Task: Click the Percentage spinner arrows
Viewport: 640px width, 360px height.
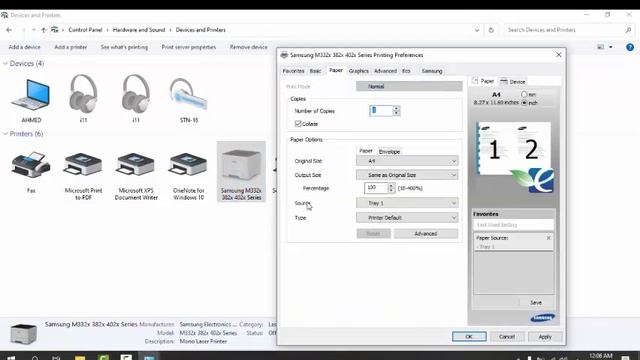Action: [x=391, y=188]
